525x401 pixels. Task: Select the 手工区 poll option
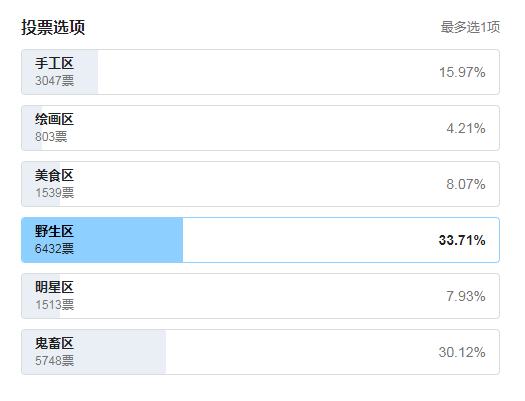pyautogui.click(x=260, y=72)
